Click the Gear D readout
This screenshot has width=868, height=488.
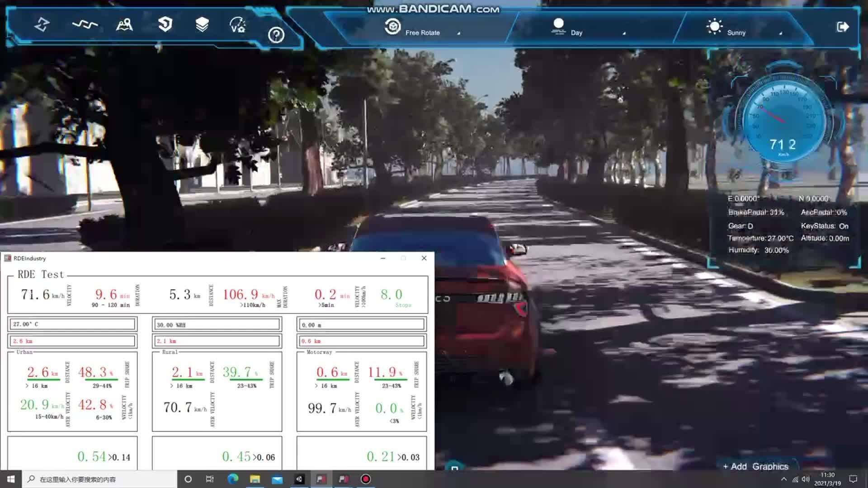[x=741, y=226]
